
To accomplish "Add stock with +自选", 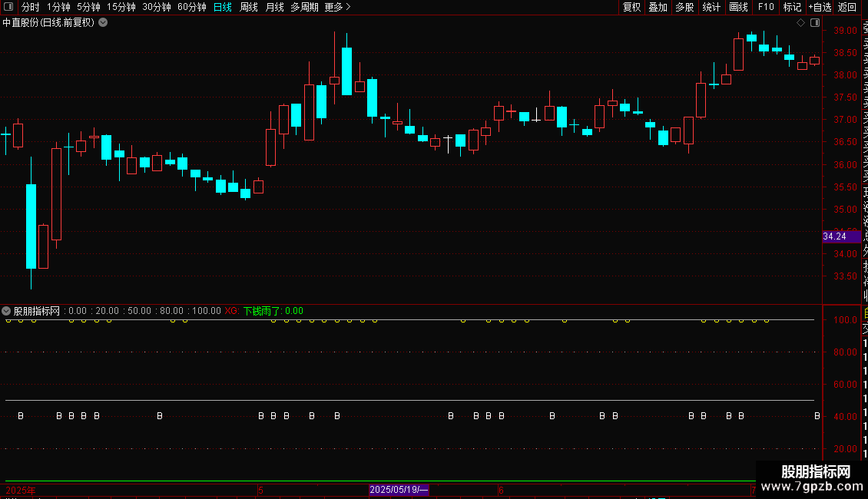I will coord(820,7).
